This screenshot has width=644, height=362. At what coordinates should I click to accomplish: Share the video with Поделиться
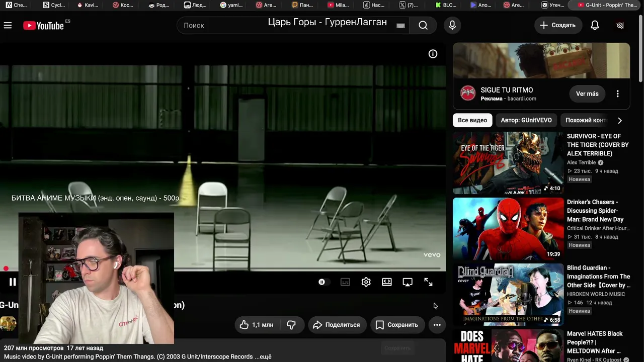[x=337, y=325]
